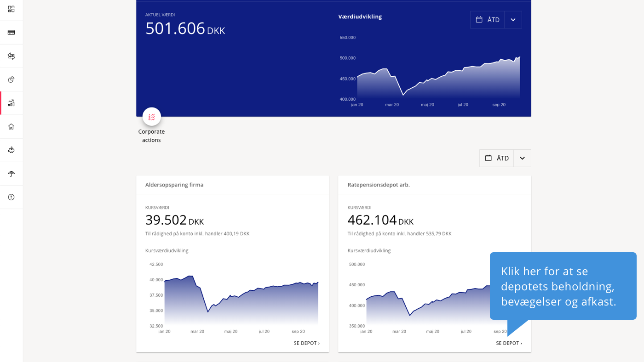Click the AKTUEL VÆRDI label
The height and width of the screenshot is (362, 644).
click(x=160, y=15)
